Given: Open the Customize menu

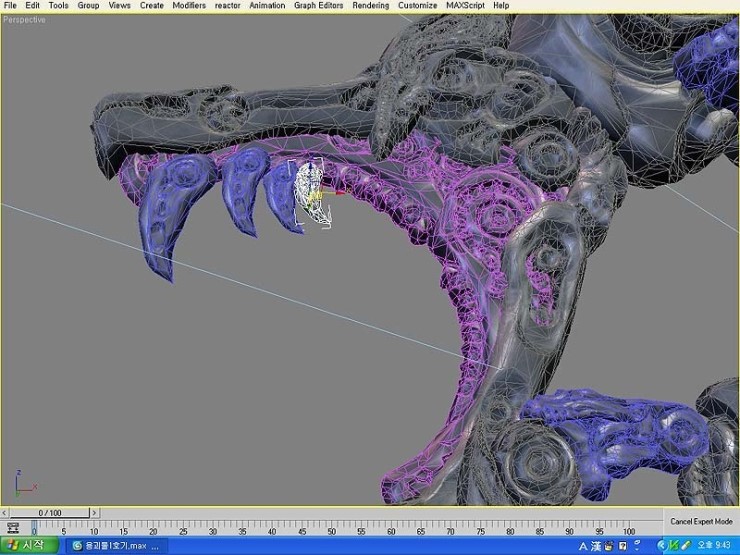Looking at the screenshot, I should [x=418, y=6].
